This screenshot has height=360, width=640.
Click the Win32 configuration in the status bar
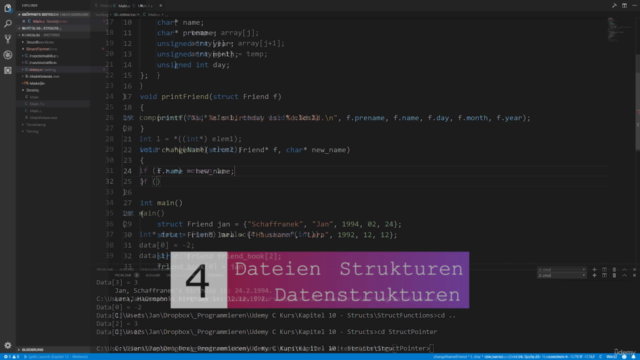point(611,357)
